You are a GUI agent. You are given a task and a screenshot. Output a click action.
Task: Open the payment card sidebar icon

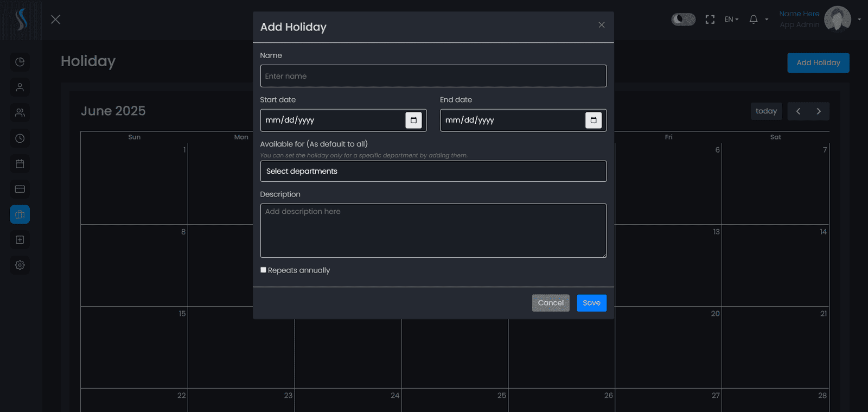pos(20,189)
